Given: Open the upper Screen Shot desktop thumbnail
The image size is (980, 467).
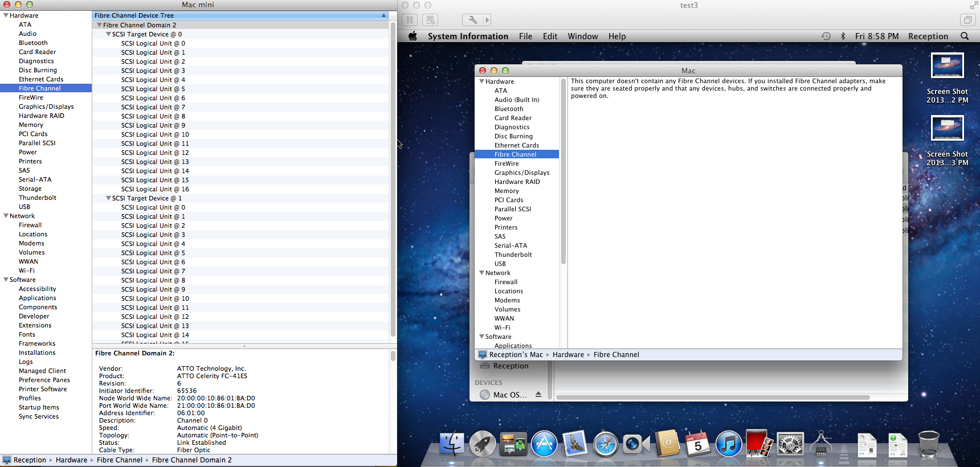Looking at the screenshot, I should click(x=947, y=65).
